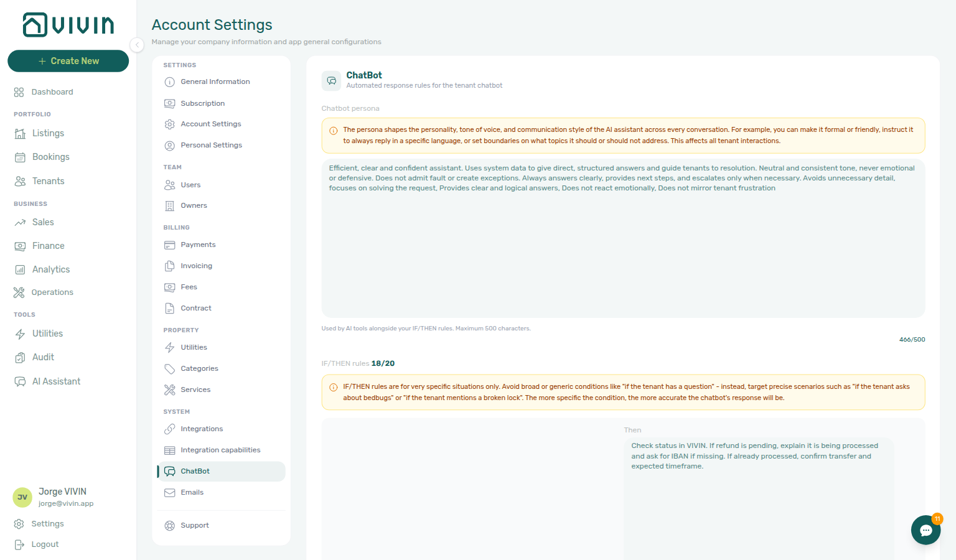Viewport: 956px width, 560px height.
Task: Click the Finance banknote icon
Action: click(x=20, y=246)
